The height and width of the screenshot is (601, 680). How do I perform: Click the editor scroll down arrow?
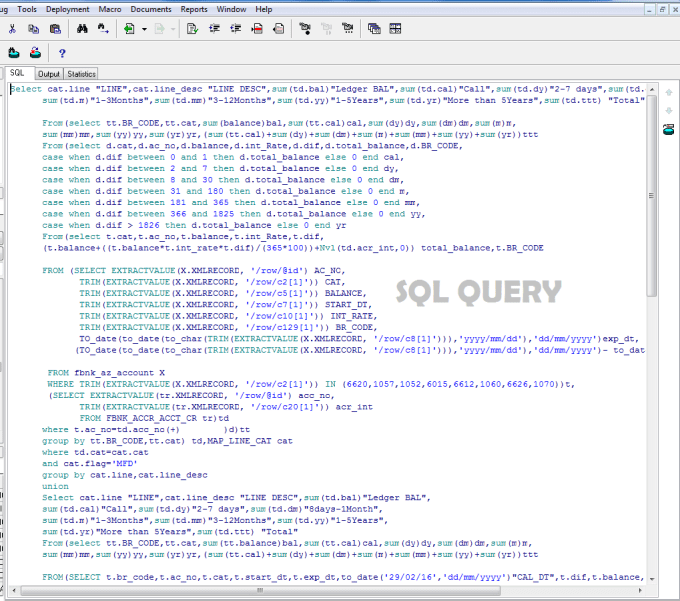pos(651,579)
